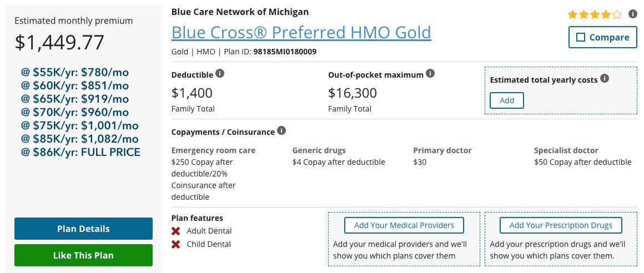Viewport: 644px width, 273px height.
Task: Click the info icon next to Deductible
Action: tap(220, 74)
